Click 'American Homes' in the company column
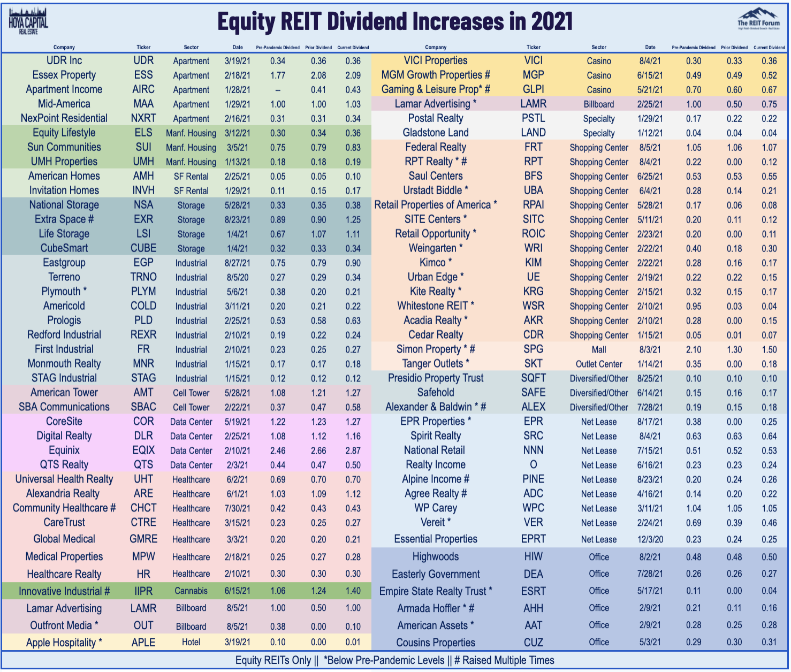 coord(64,176)
